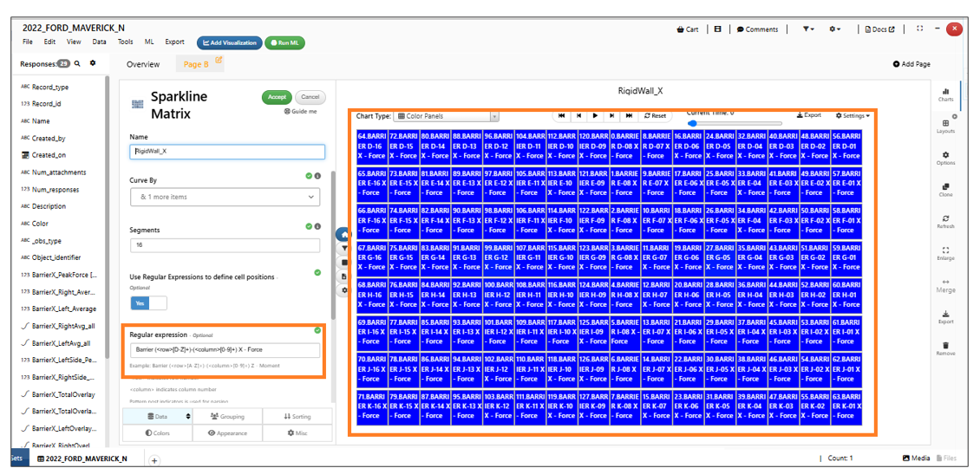Click the Refresh icon in right sidebar
The height and width of the screenshot is (468, 980).
tap(945, 222)
